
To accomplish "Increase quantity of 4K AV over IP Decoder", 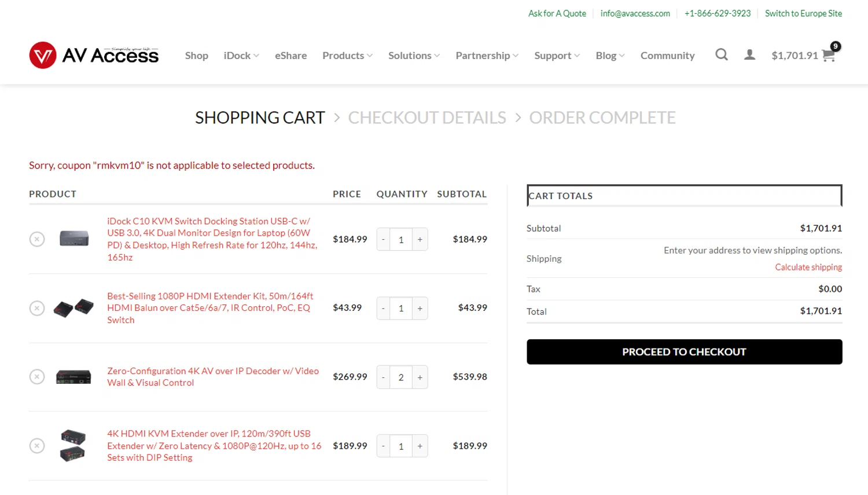I will click(420, 377).
